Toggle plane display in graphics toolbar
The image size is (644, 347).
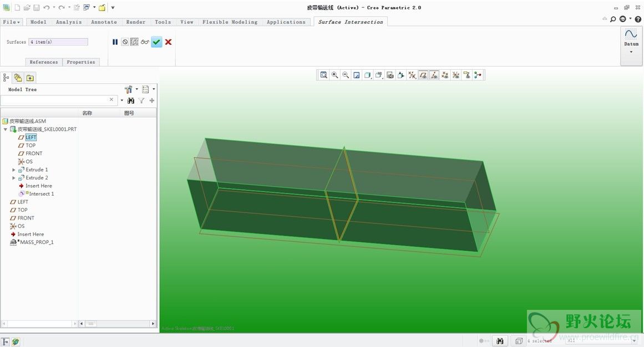[423, 75]
